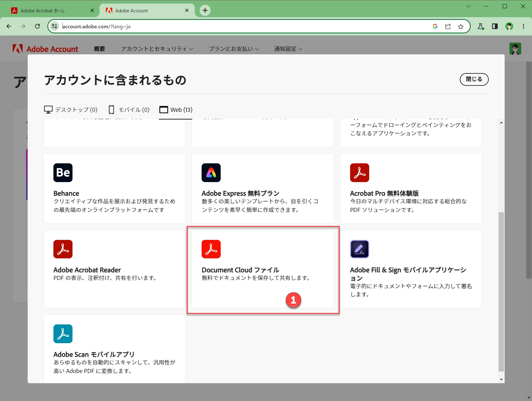This screenshot has height=401, width=532.
Task: Click the share page icon
Action: [448, 26]
